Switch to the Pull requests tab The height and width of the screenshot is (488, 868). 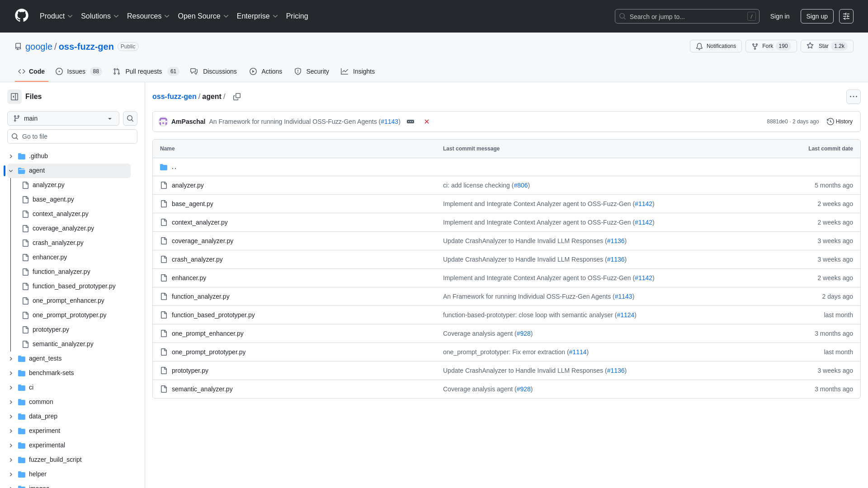point(146,71)
